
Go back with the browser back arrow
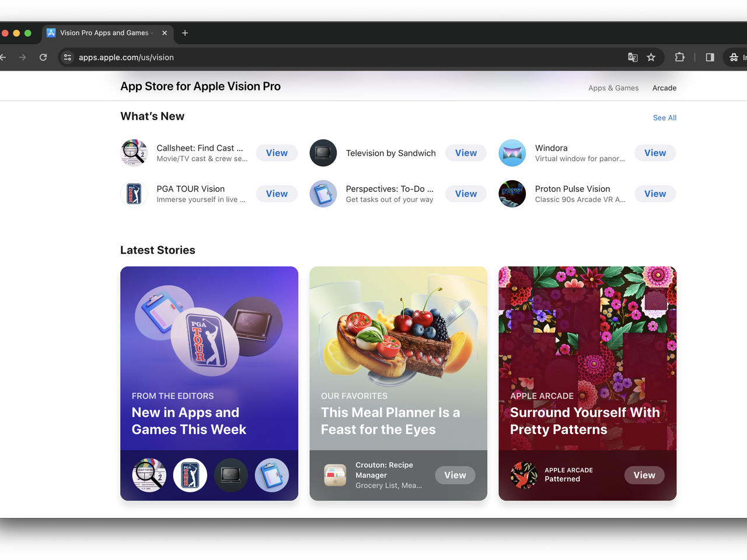[3, 57]
